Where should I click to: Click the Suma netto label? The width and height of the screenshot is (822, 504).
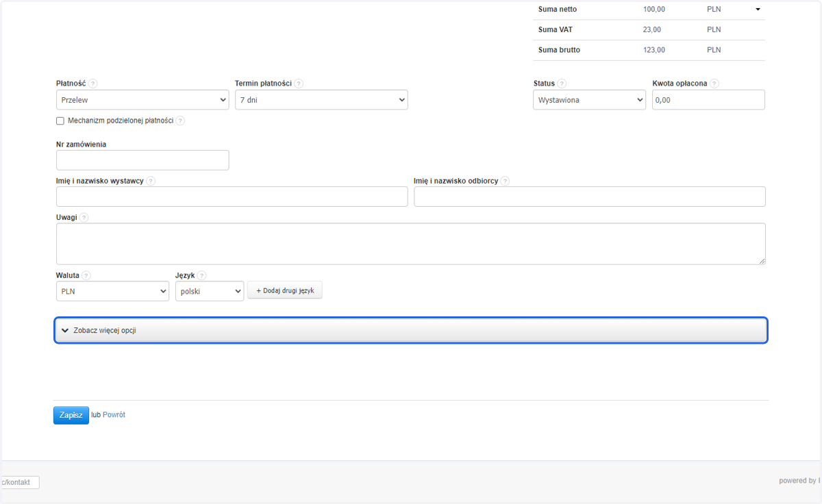click(558, 10)
